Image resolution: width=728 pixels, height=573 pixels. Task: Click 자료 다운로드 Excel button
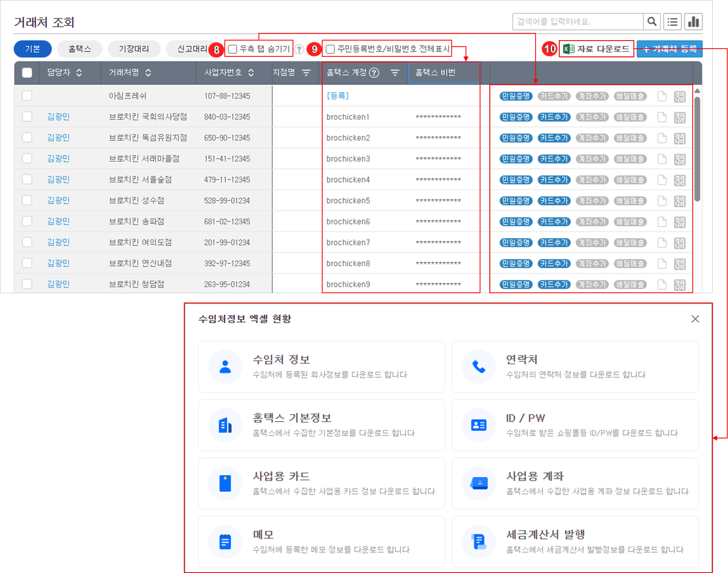pyautogui.click(x=597, y=49)
